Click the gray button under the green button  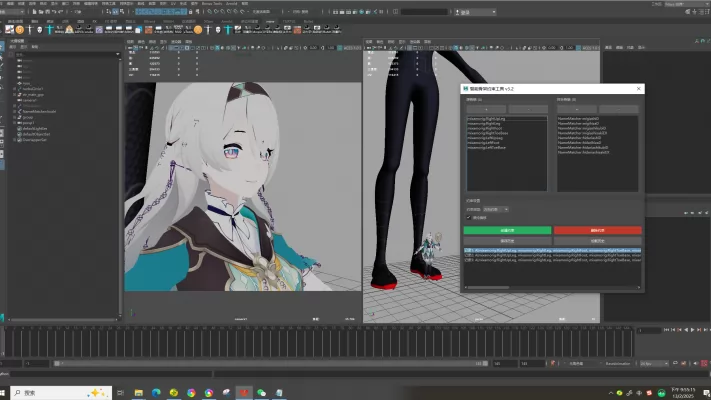507,241
